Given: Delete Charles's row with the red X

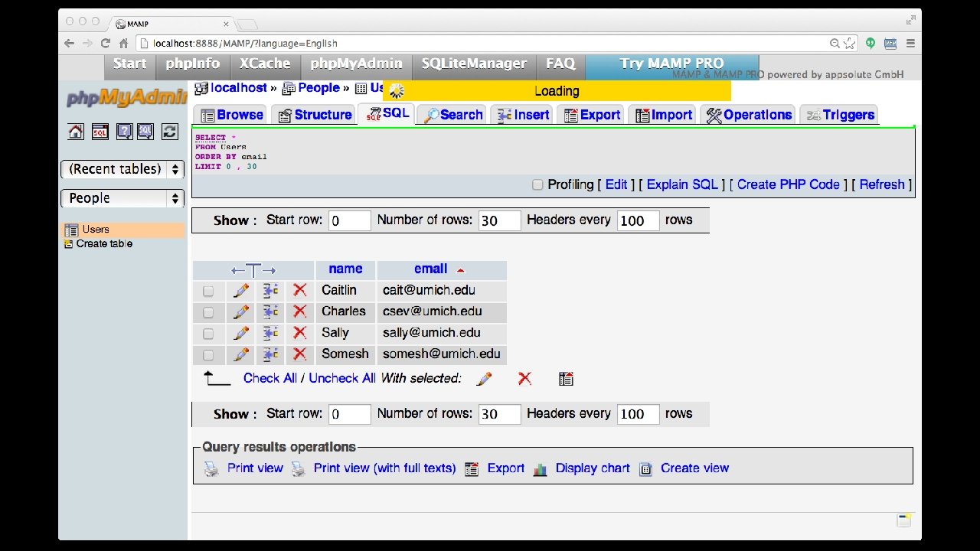Looking at the screenshot, I should [x=299, y=311].
